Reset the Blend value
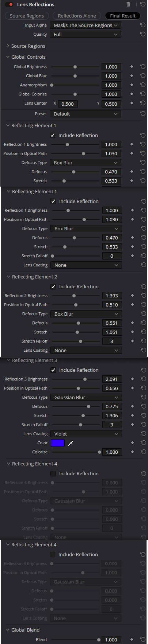148x644 pixels. (x=143, y=640)
